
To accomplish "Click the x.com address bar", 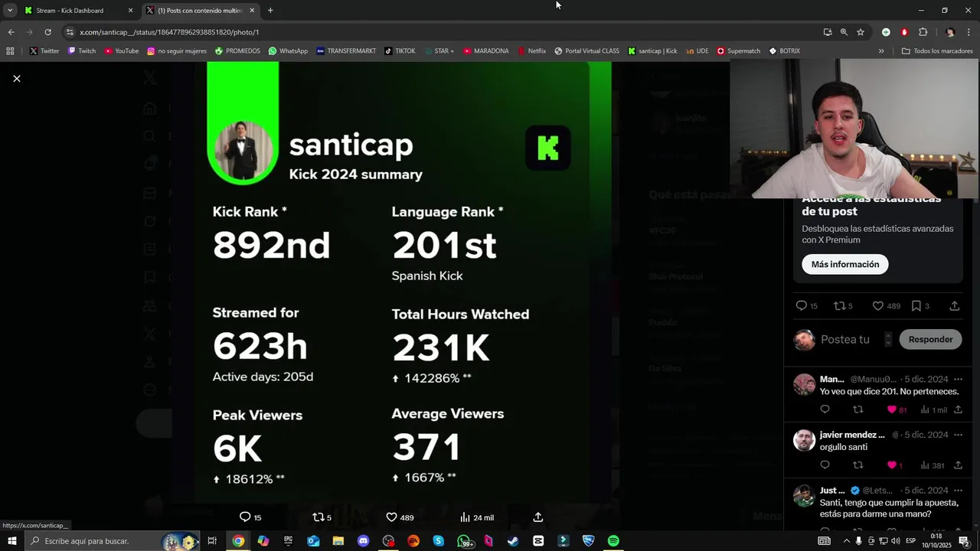I will coord(444,32).
